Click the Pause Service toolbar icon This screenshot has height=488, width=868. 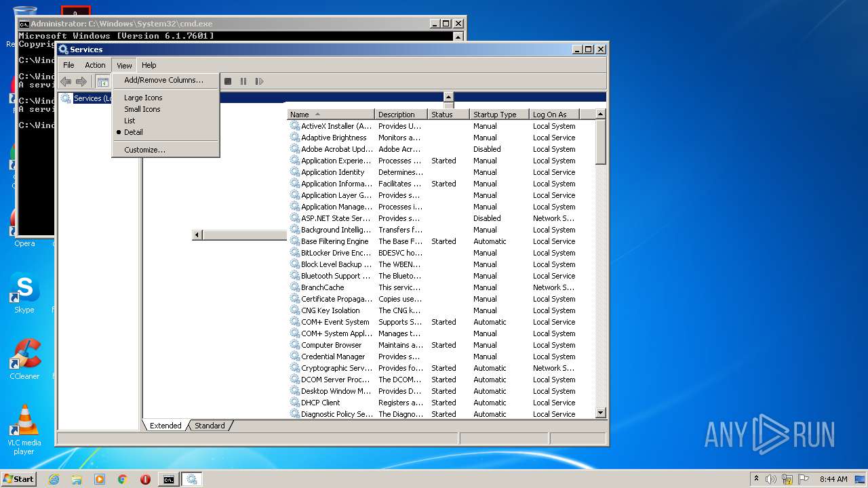243,81
